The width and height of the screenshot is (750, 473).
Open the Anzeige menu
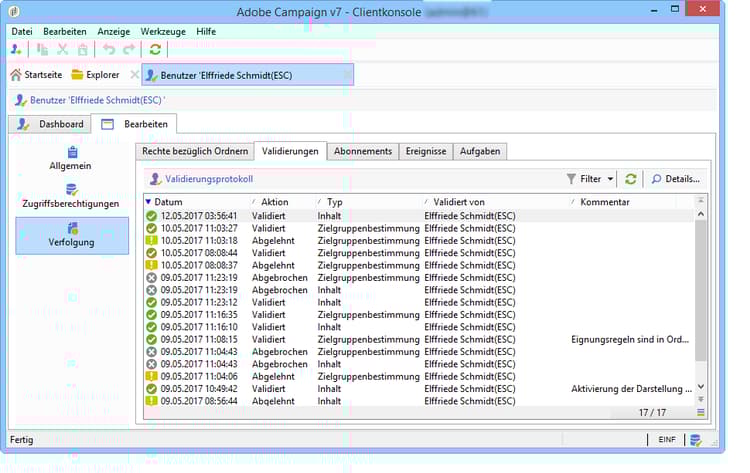tap(113, 31)
